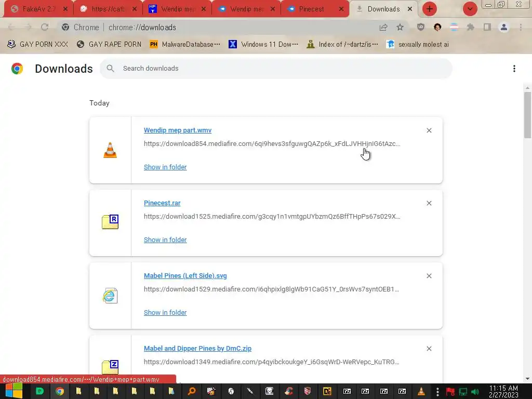Remove Mabel Pines (Left Side).svg from the list
This screenshot has width=532, height=399.
pyautogui.click(x=429, y=276)
